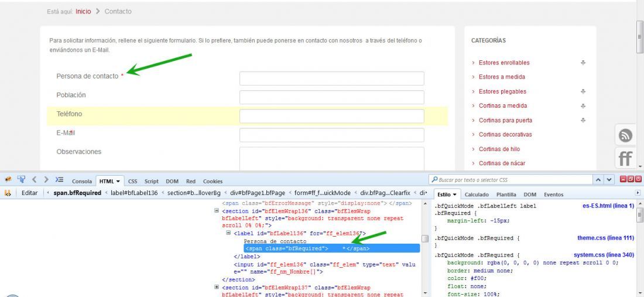The image size is (644, 297).
Task: Click the RSS feed icon on the page
Action: (x=625, y=135)
